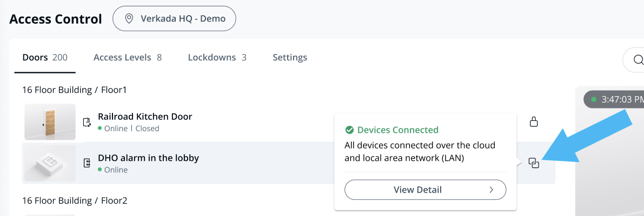Open the Lockdowns tab
The image size is (644, 216).
[x=217, y=57]
